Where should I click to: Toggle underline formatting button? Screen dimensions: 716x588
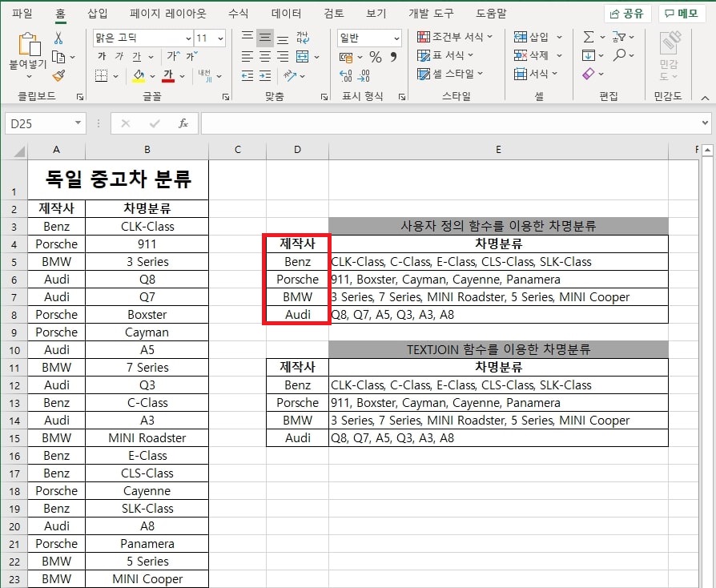136,57
